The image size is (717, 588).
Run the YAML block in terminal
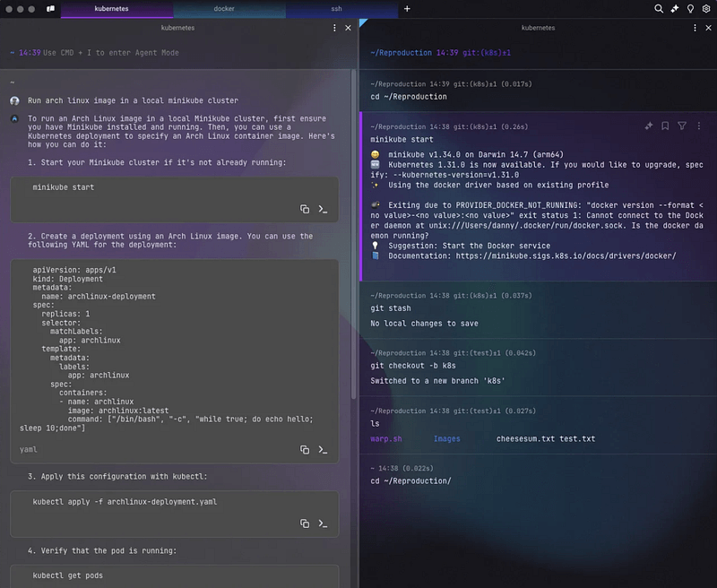[x=323, y=449]
